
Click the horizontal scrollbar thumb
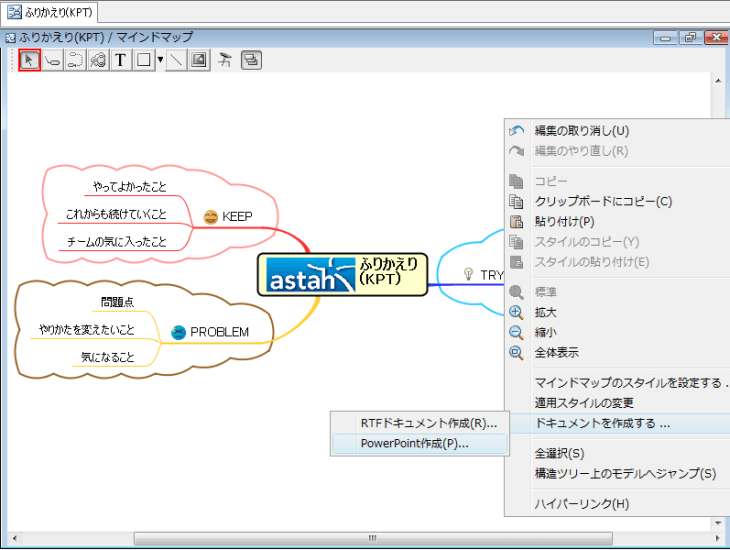(x=373, y=538)
